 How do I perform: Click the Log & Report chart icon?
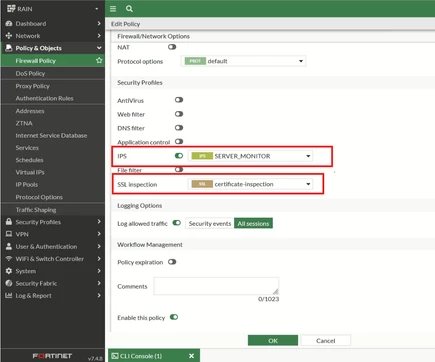(x=9, y=295)
